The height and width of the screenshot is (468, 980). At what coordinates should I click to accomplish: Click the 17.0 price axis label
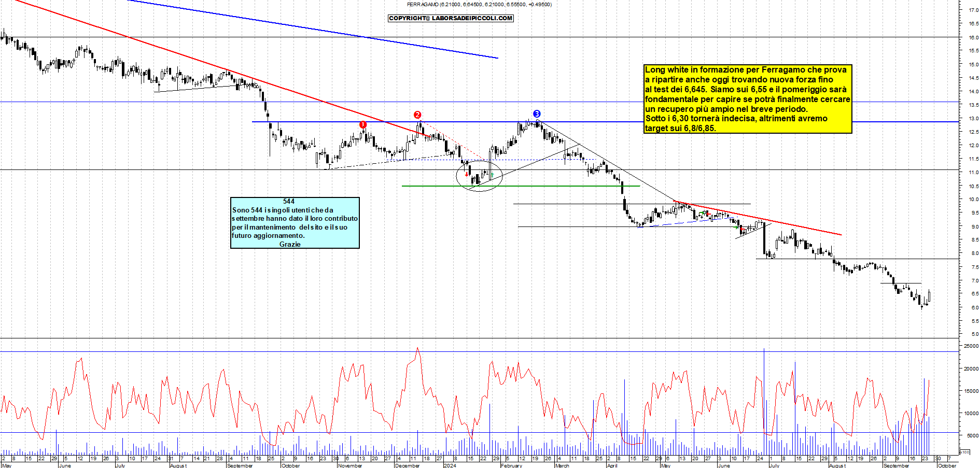(974, 10)
